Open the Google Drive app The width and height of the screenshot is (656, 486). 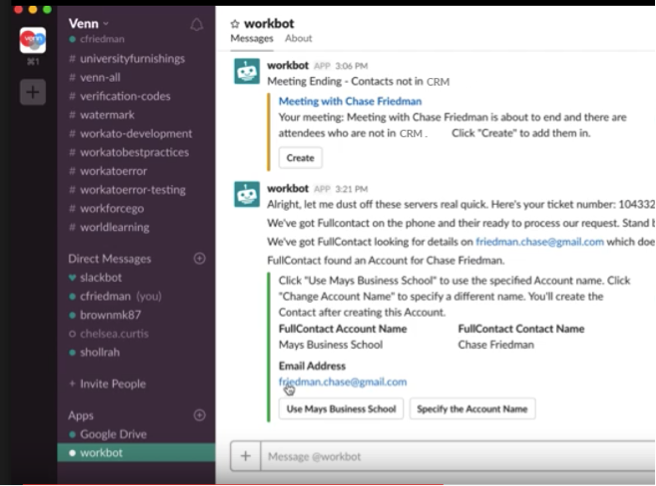click(x=113, y=434)
